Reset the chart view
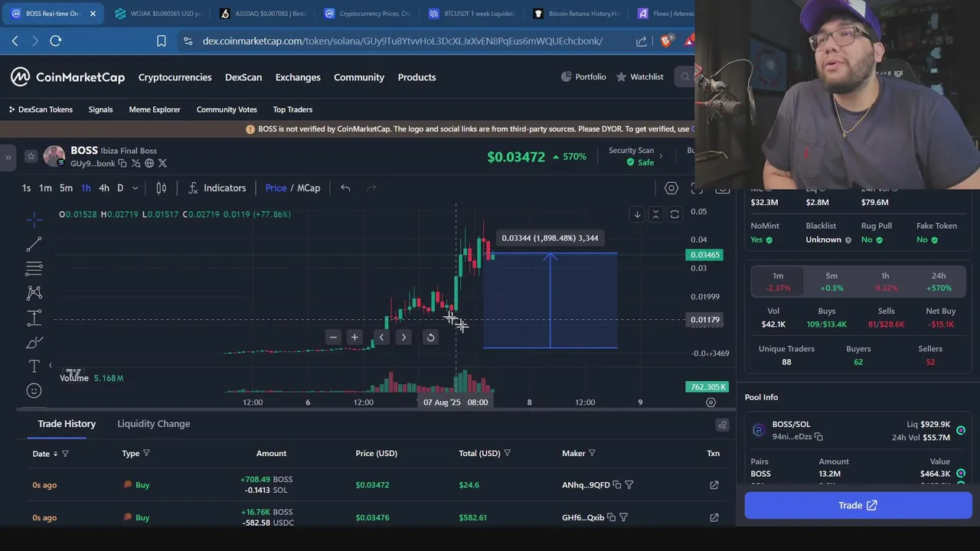Screen dimensions: 980x551 tap(430, 337)
